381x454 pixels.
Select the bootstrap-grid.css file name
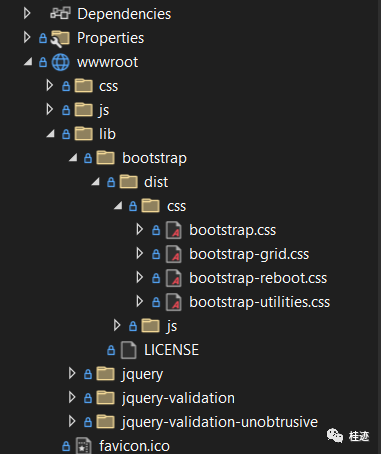[249, 254]
